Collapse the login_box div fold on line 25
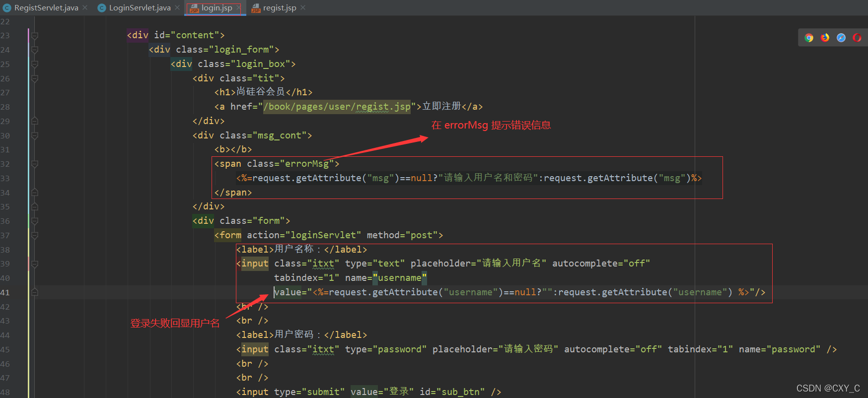The height and width of the screenshot is (398, 868). (35, 65)
